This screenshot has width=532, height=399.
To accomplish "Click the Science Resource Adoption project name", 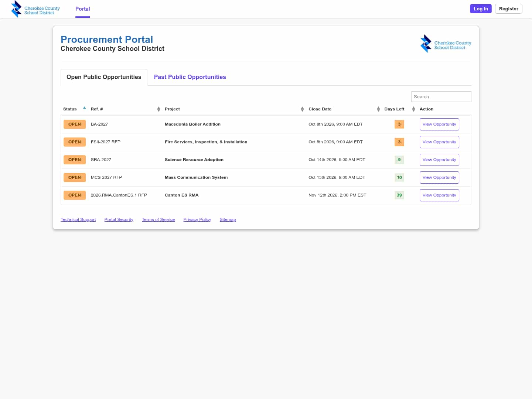I will (194, 160).
